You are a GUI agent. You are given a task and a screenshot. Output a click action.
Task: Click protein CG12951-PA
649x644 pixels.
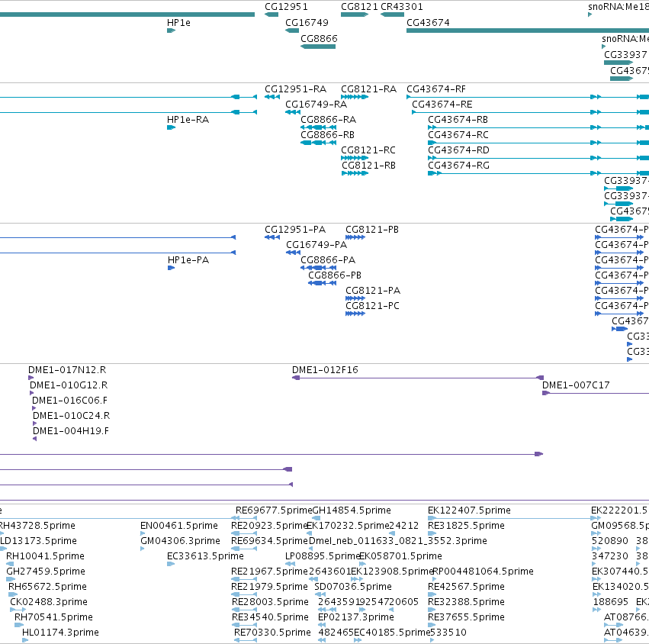point(295,230)
